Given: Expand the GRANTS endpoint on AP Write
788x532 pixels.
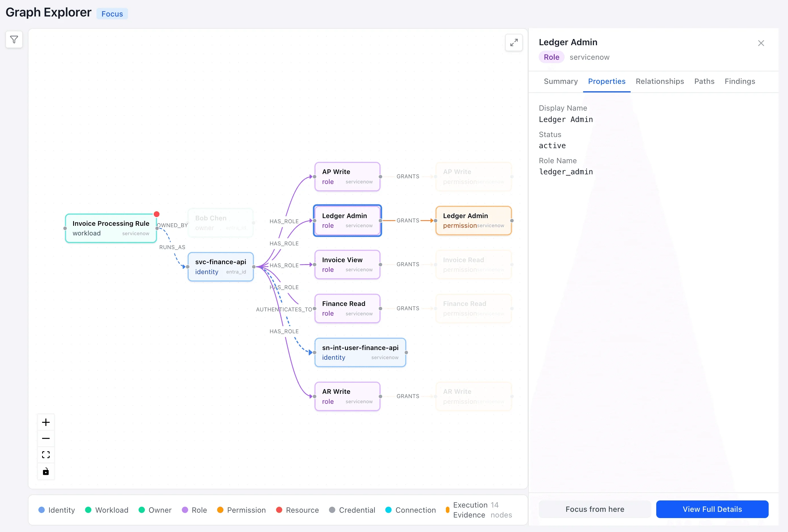Looking at the screenshot, I should click(380, 176).
